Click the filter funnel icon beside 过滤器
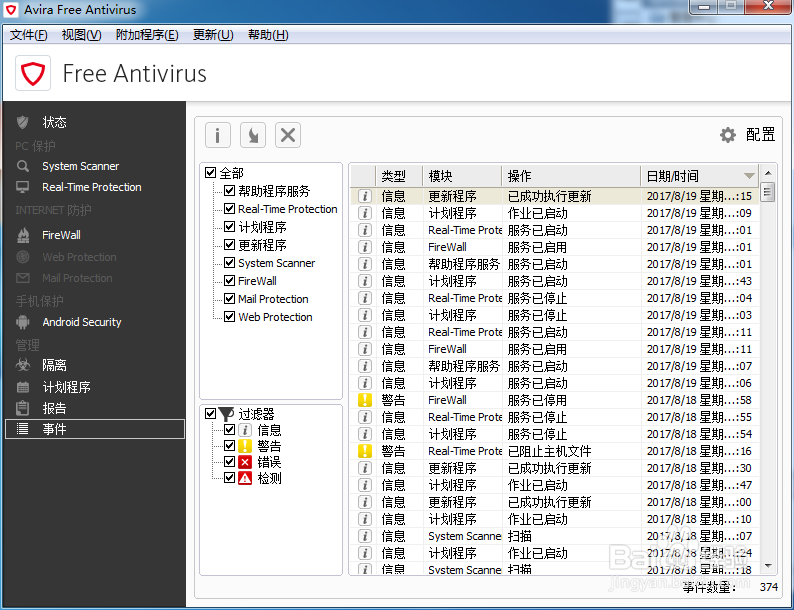794x610 pixels. point(226,414)
